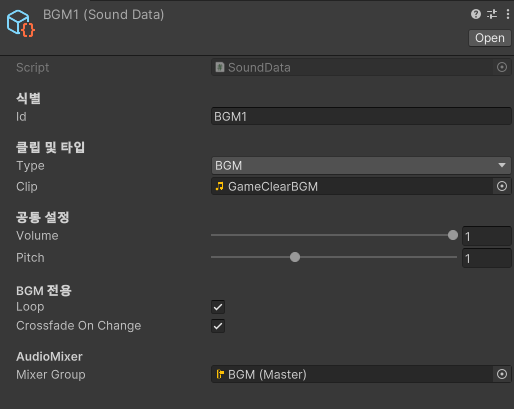Click the Id text field containing BGM1
The image size is (514, 409).
(361, 116)
